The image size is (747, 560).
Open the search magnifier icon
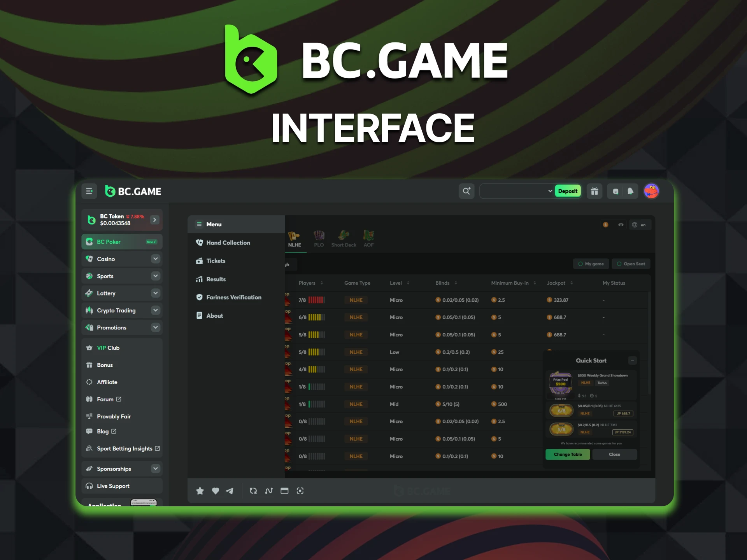click(x=466, y=191)
